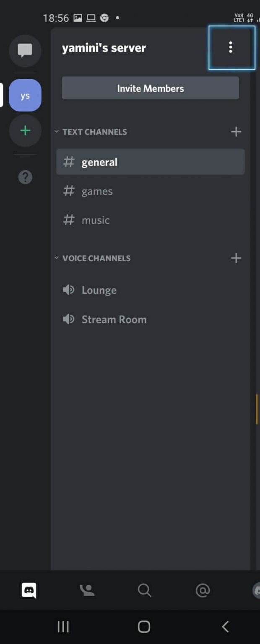The height and width of the screenshot is (644, 260).
Task: Open the #games channel
Action: point(151,191)
